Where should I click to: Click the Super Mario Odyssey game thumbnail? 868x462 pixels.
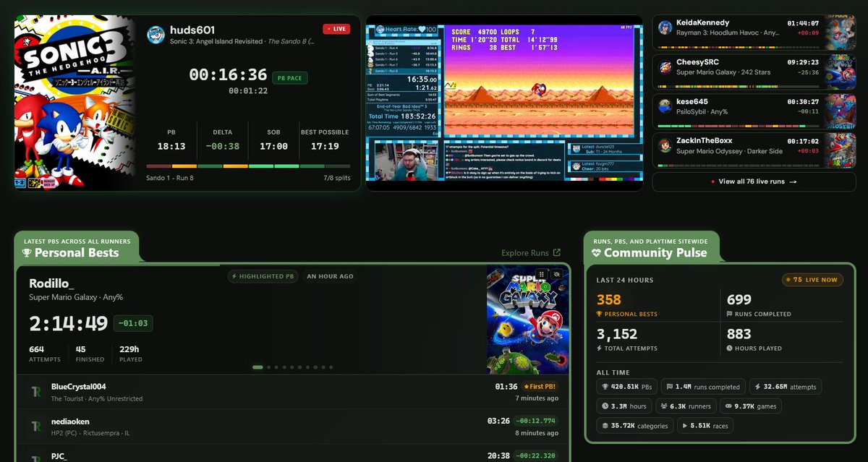click(x=840, y=150)
